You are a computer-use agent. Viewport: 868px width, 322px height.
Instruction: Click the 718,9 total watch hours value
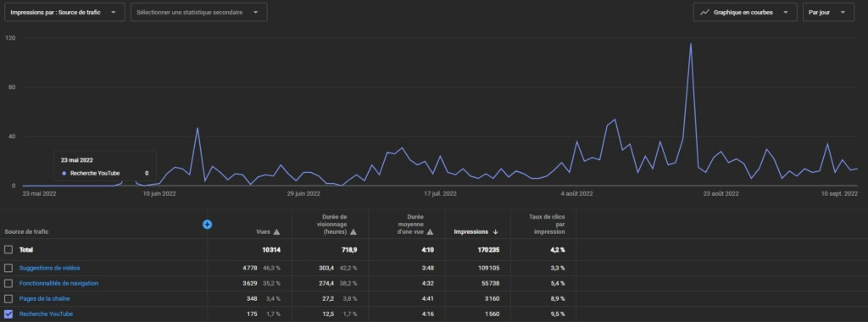[349, 250]
